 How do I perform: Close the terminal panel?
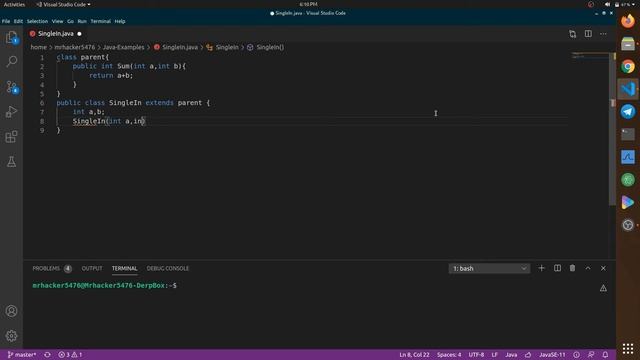(x=603, y=268)
